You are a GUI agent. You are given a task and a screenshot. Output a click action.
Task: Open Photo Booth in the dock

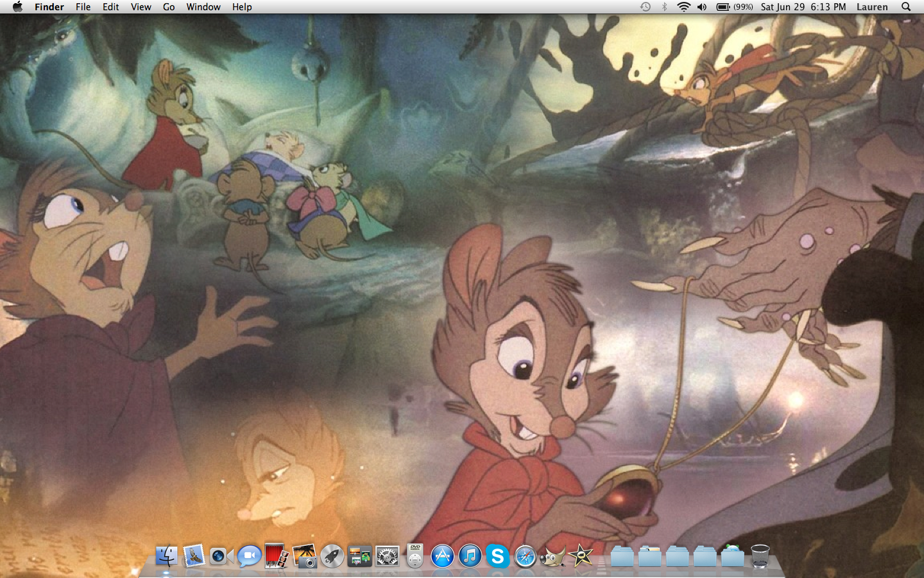[x=277, y=556]
